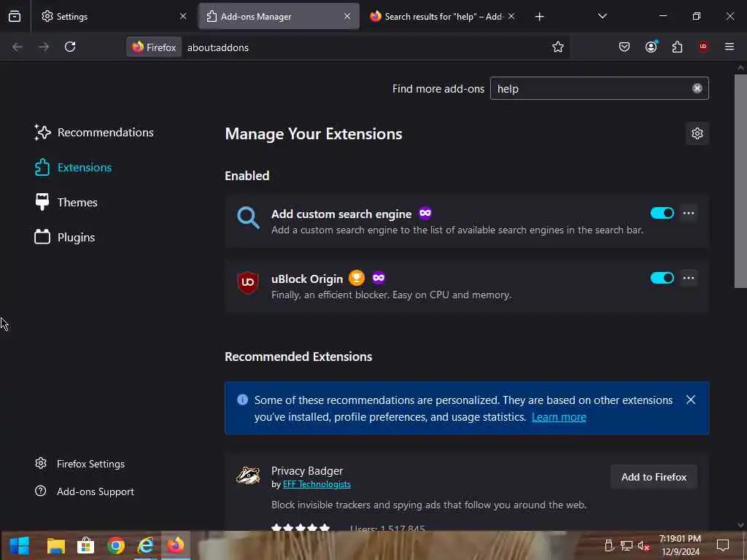Viewport: 747px width, 560px height.
Task: Open the Themes category
Action: 66,203
